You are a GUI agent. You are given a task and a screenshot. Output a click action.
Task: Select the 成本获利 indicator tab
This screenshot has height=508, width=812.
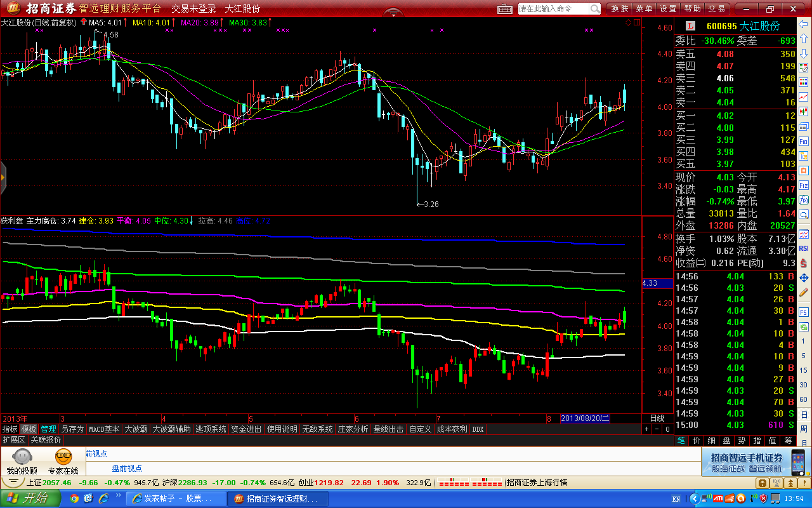(452, 429)
